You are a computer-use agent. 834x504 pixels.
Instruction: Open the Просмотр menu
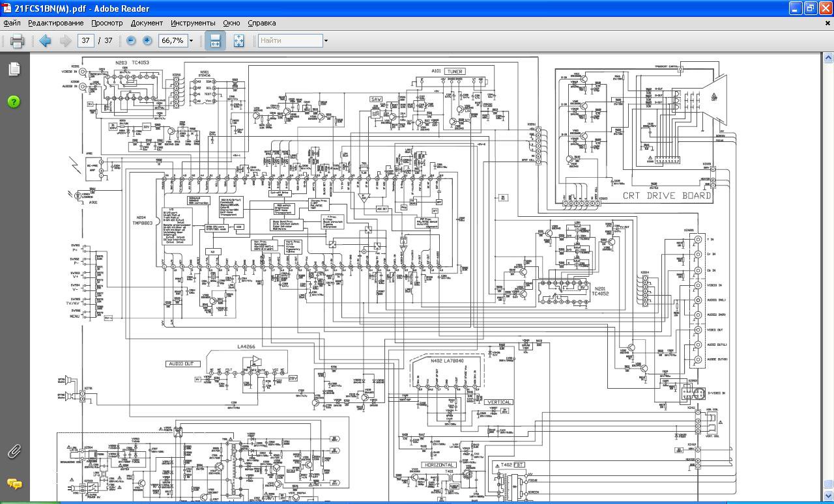(107, 23)
